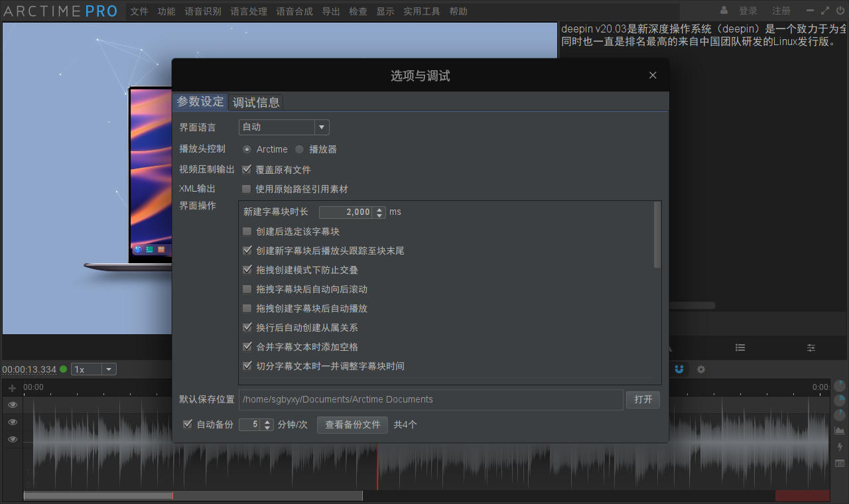Open the 界面语言 dropdown set to 自动
The height and width of the screenshot is (504, 849).
pyautogui.click(x=284, y=127)
